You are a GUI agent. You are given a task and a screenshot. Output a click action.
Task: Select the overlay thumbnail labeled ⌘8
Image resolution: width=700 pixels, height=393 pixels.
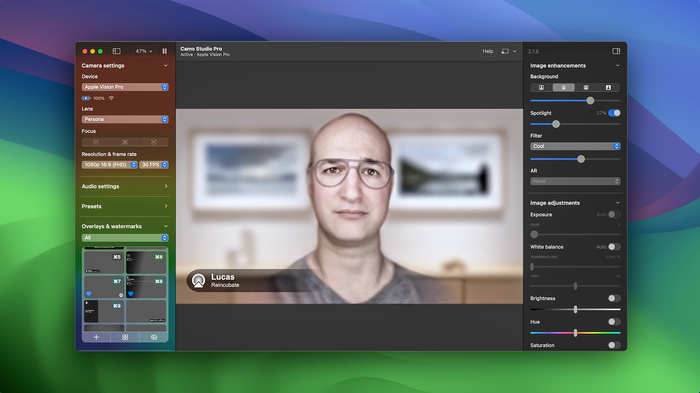click(146, 287)
